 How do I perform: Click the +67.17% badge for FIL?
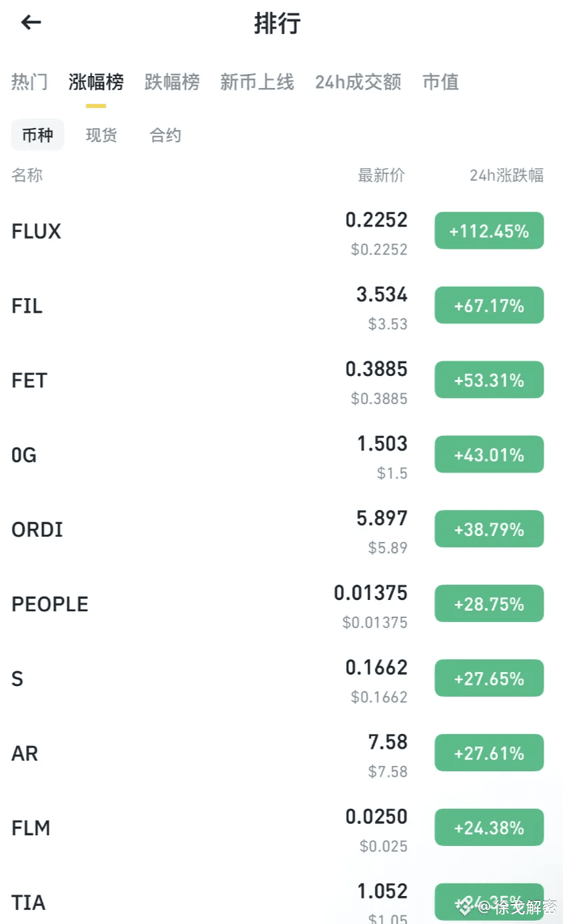point(489,305)
